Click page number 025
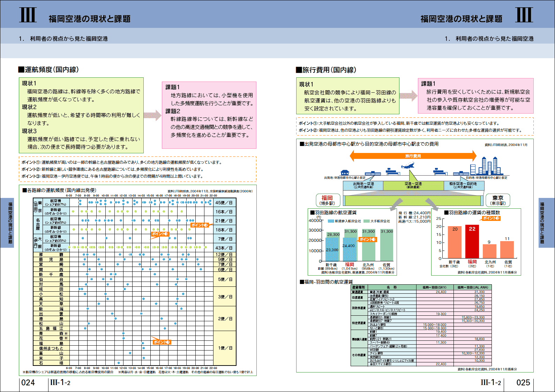This screenshot has height=392, width=555. point(523,383)
